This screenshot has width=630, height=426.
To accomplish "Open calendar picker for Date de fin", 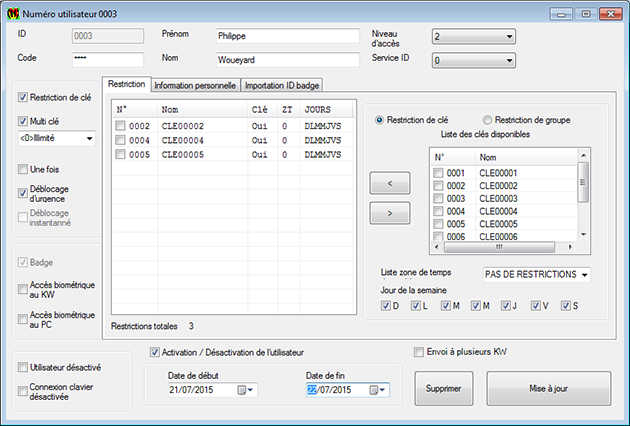I will click(x=377, y=390).
